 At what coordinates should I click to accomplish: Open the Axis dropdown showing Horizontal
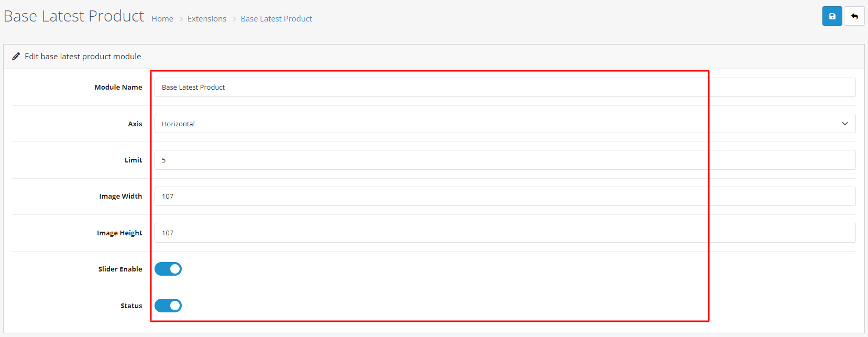504,124
